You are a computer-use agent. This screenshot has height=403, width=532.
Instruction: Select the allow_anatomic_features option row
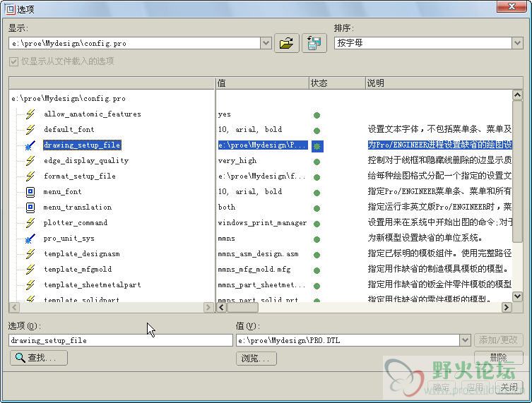[93, 114]
